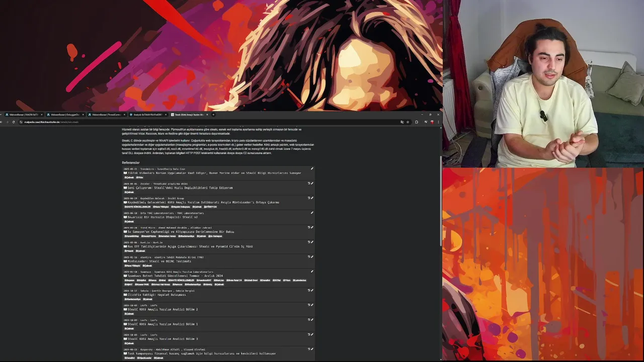The height and width of the screenshot is (362, 644).
Task: Edit the Başarısız Bir Hırsızın Otopsisi reference
Action: 312,213
